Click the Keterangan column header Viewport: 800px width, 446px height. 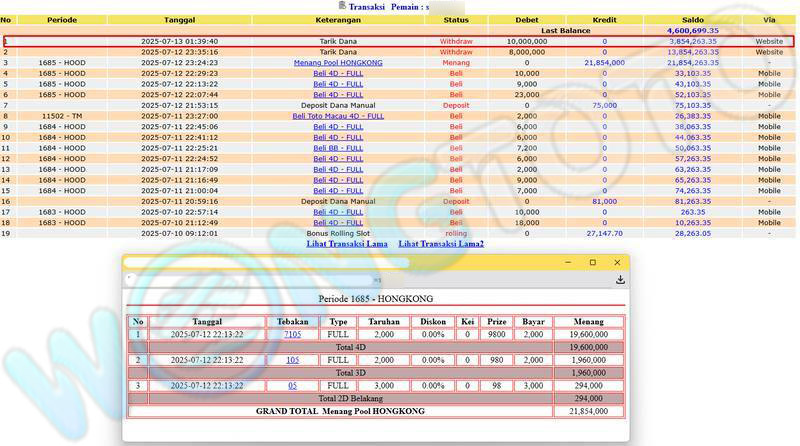tap(338, 20)
